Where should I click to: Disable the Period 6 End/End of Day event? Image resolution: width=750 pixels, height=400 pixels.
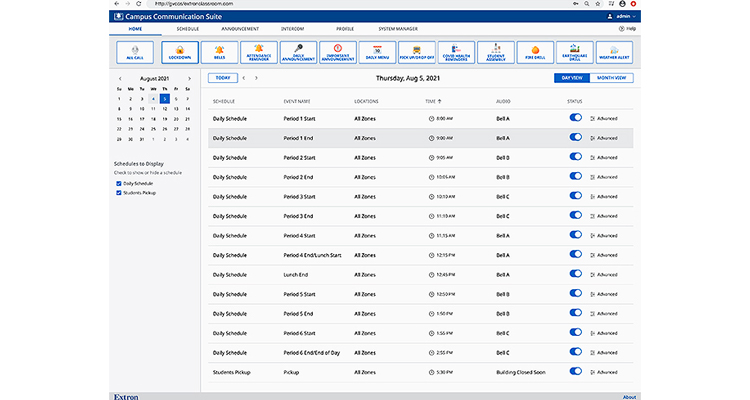point(575,352)
